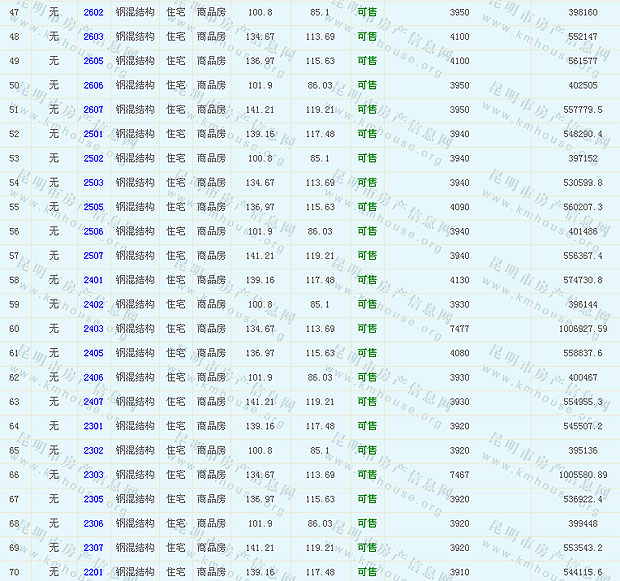Viewport: 620px width, 581px height.
Task: Click the 2501 room link
Action: [93, 134]
